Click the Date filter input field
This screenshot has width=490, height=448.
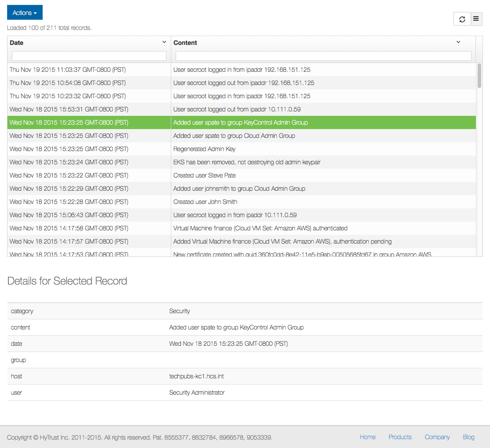89,56
